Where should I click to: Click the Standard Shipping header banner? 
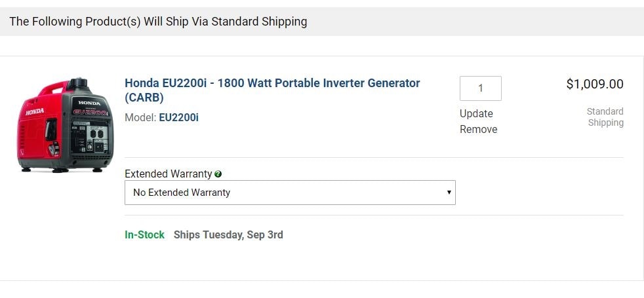coord(158,22)
